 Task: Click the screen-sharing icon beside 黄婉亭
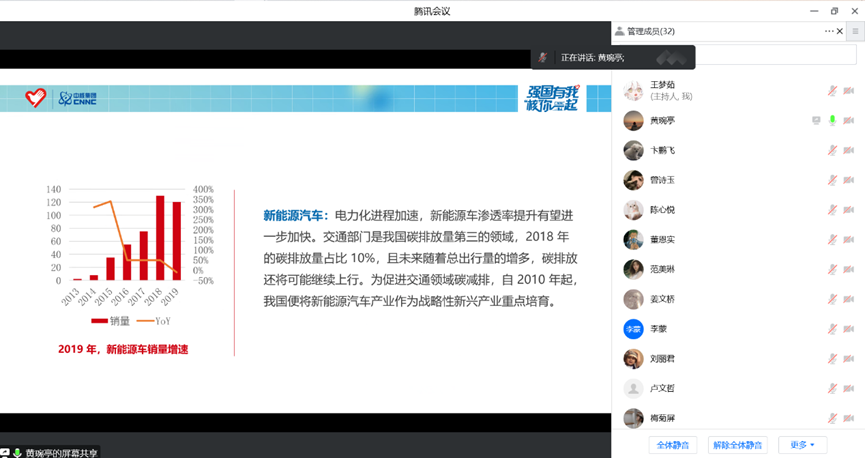click(816, 121)
